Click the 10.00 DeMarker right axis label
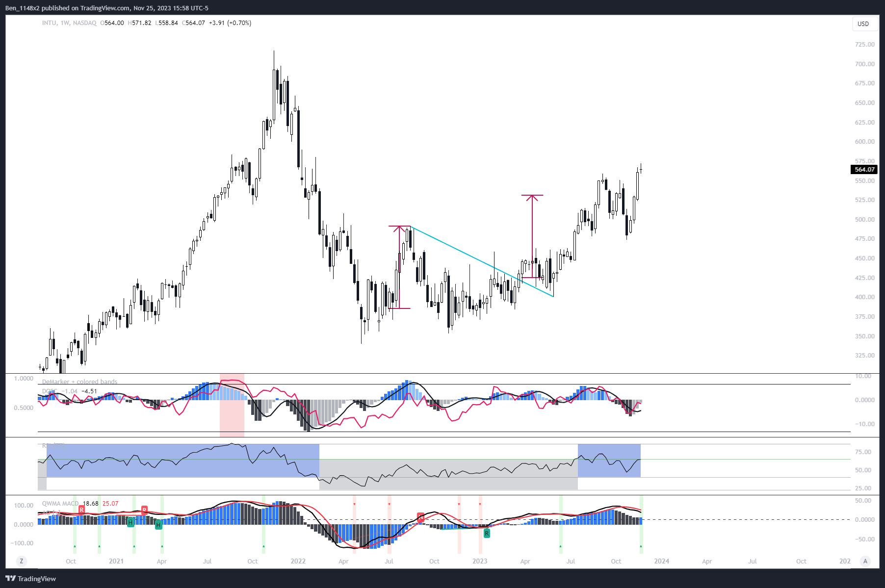The image size is (885, 588). click(863, 376)
